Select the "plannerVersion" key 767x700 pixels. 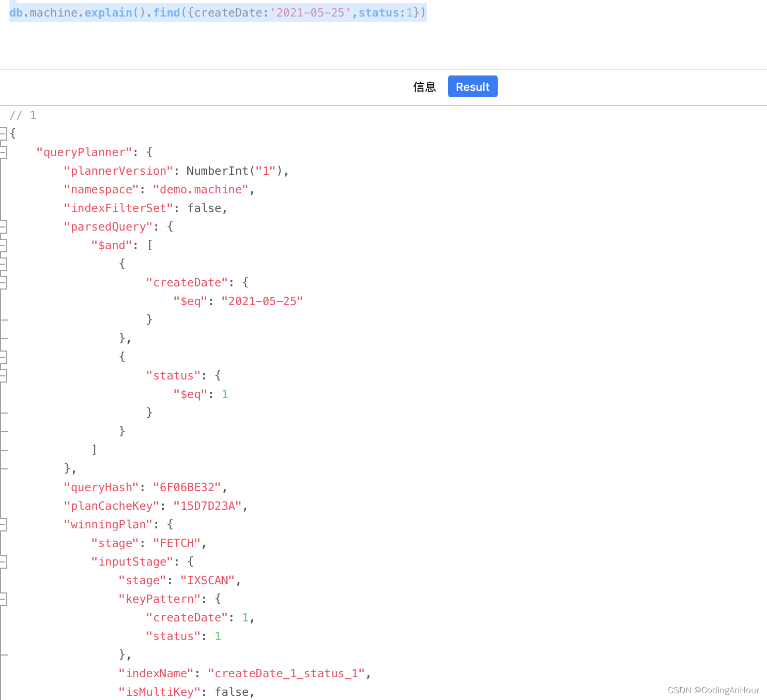tap(118, 171)
